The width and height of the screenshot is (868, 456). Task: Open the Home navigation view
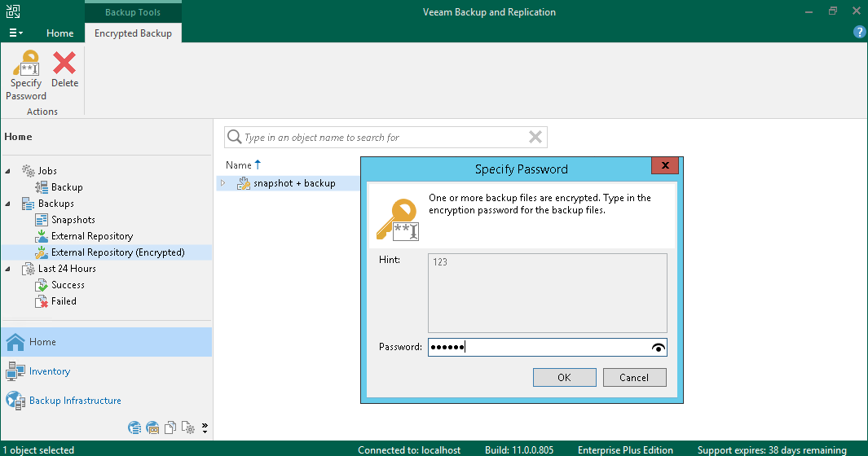107,342
